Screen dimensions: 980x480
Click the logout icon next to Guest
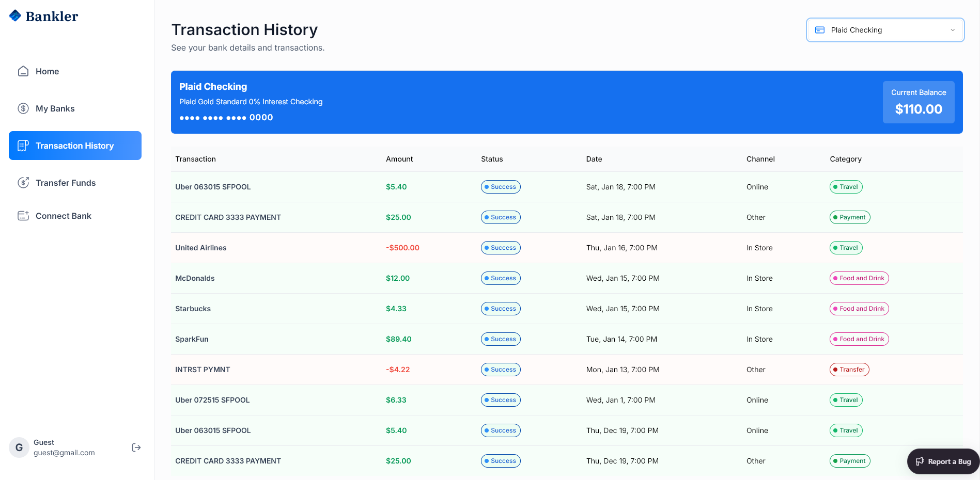[x=136, y=447]
